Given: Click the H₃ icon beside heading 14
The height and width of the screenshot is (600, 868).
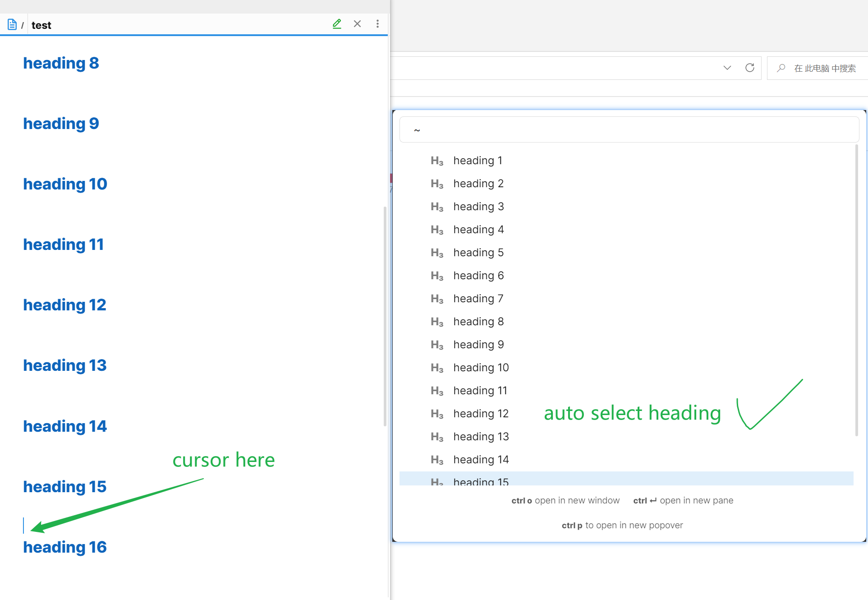Looking at the screenshot, I should point(437,459).
